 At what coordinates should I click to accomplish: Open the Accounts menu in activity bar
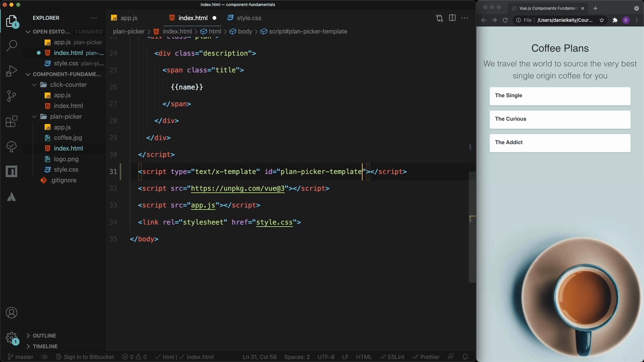pos(12,313)
